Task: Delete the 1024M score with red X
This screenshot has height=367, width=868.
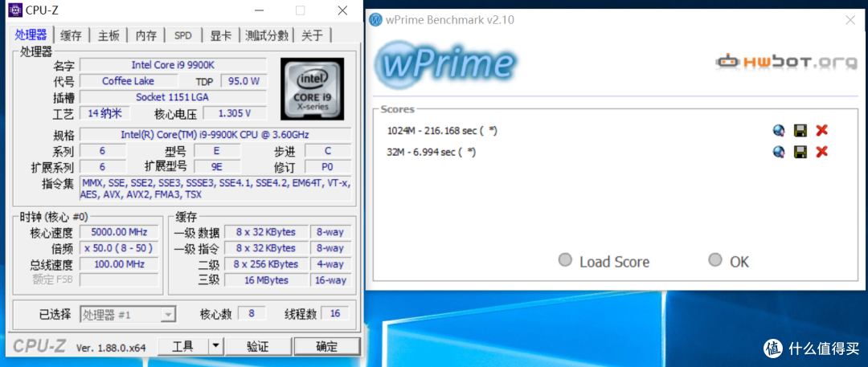Action: click(821, 131)
